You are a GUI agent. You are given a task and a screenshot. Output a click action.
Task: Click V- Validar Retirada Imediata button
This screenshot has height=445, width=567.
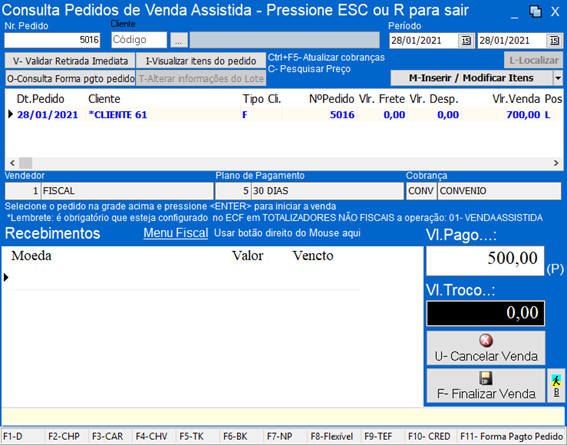pos(70,61)
